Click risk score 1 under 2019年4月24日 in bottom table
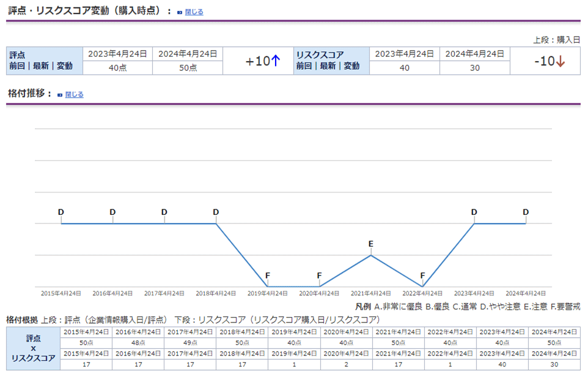Viewport: 588px width, 378px height. [295, 365]
